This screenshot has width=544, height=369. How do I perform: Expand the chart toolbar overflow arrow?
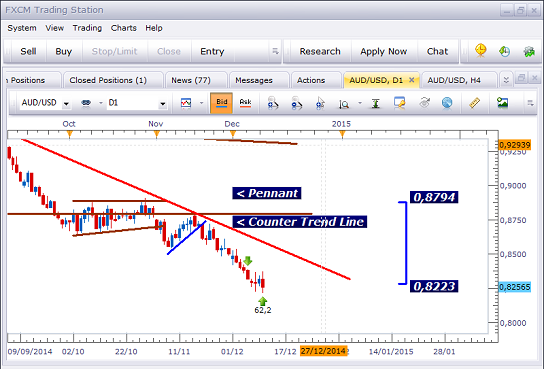530,103
